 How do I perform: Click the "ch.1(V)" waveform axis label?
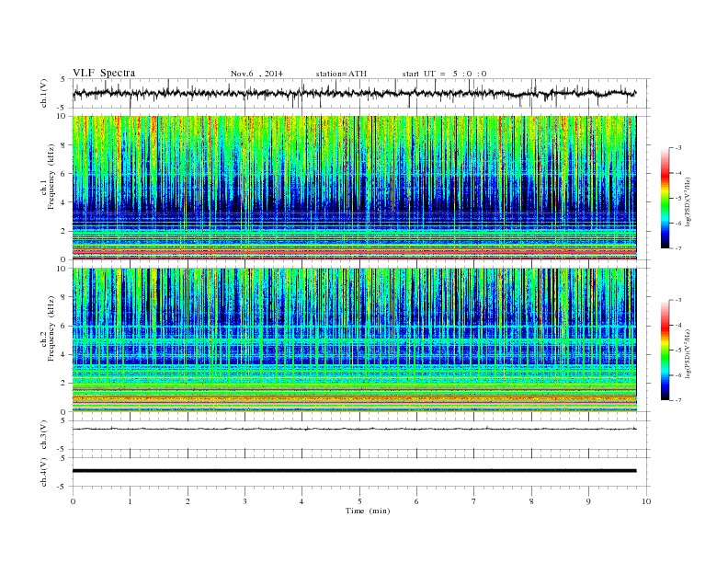44,95
